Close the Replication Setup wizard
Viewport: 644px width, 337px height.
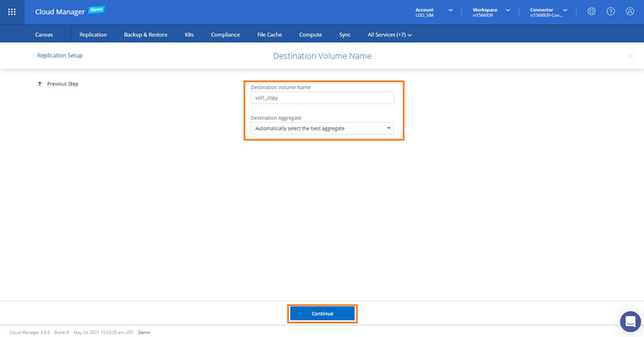(631, 55)
